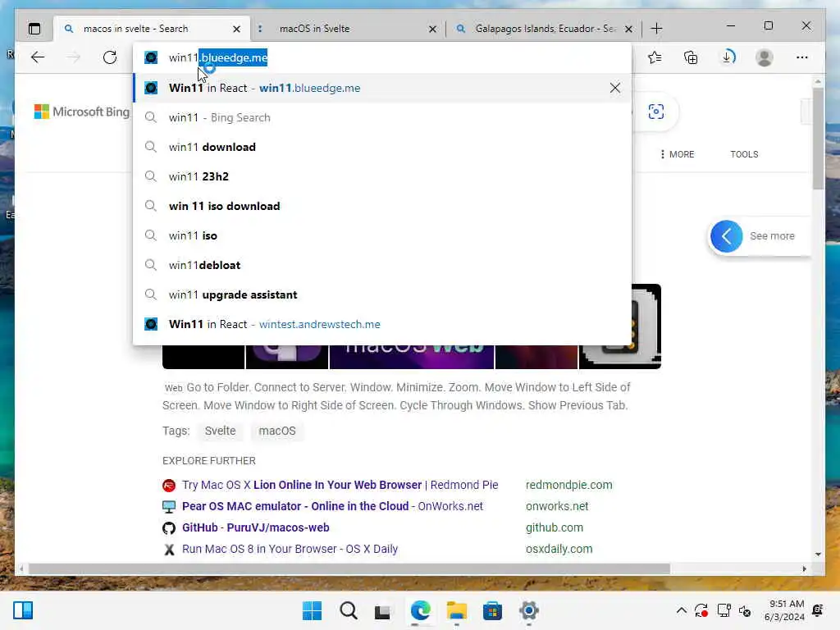
Task: Open Try Mac OS X Lion Online link
Action: point(340,485)
